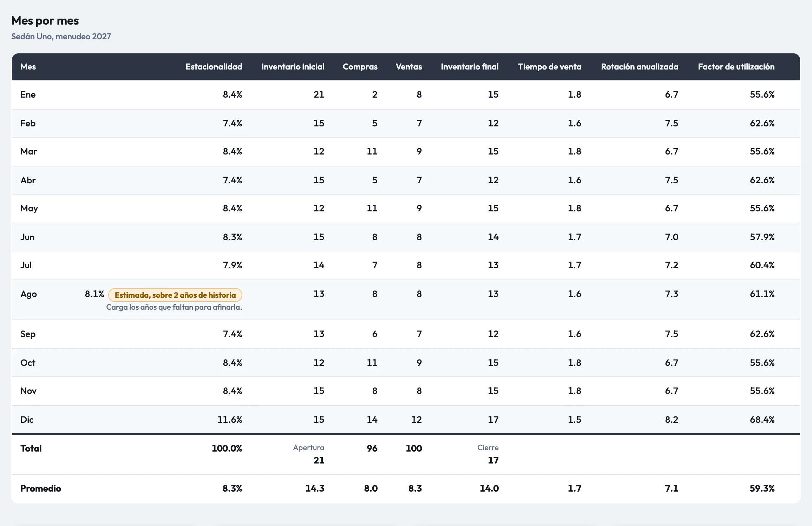Image resolution: width=812 pixels, height=526 pixels.
Task: Click the 'Sedán Uno, menudeo 2027' subtitle
Action: pyautogui.click(x=61, y=37)
